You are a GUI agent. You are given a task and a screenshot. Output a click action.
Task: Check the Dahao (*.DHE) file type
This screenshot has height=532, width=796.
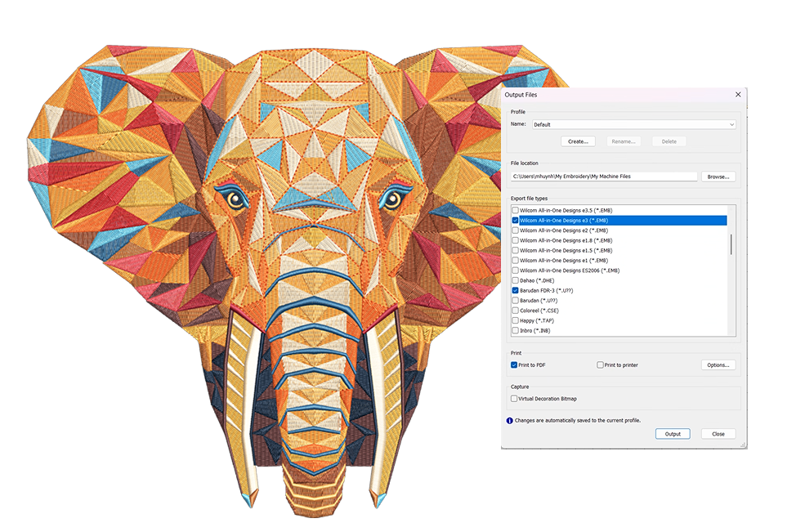(x=515, y=280)
